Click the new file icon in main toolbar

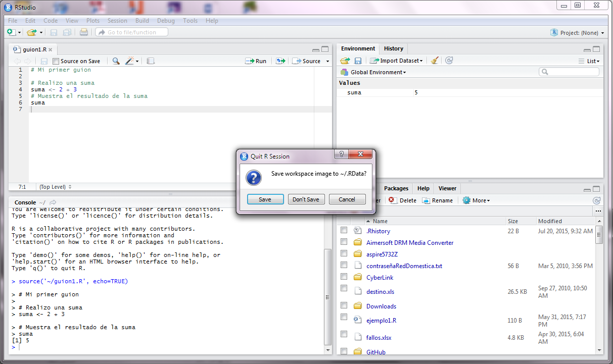click(x=11, y=32)
